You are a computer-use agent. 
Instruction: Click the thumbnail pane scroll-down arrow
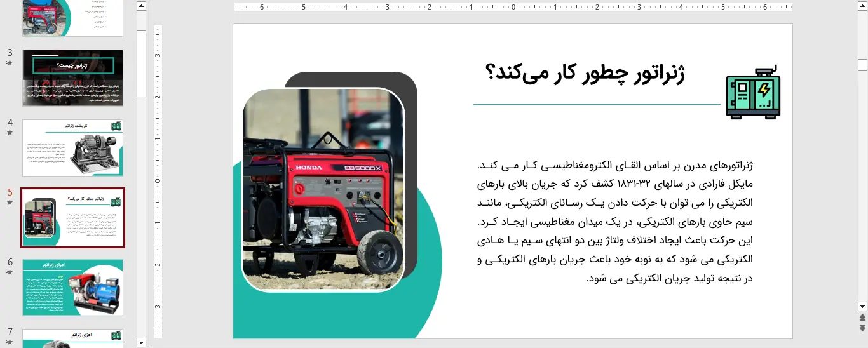141,343
